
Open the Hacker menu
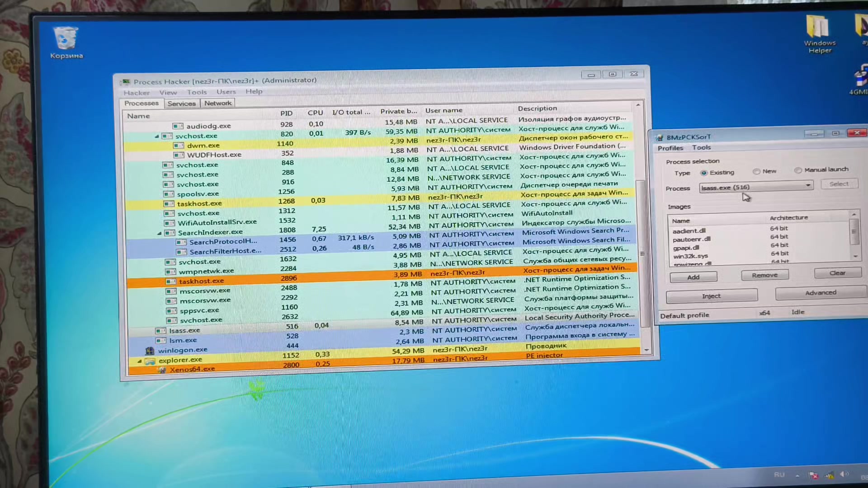coord(137,93)
